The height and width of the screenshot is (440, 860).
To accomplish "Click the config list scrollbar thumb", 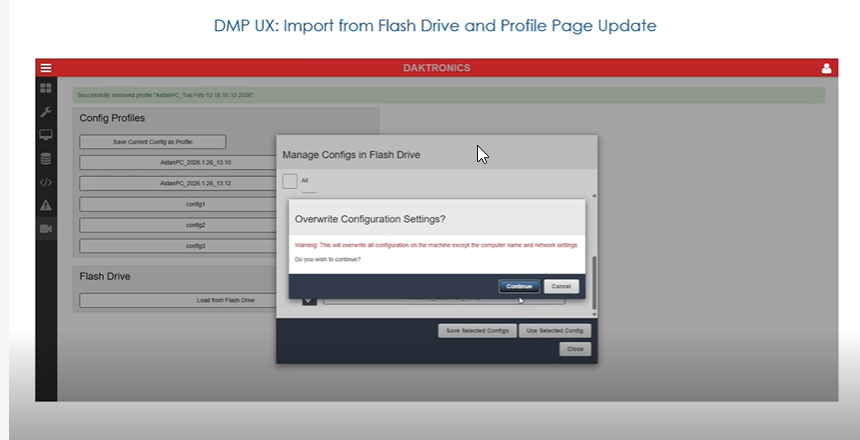I will [x=594, y=283].
